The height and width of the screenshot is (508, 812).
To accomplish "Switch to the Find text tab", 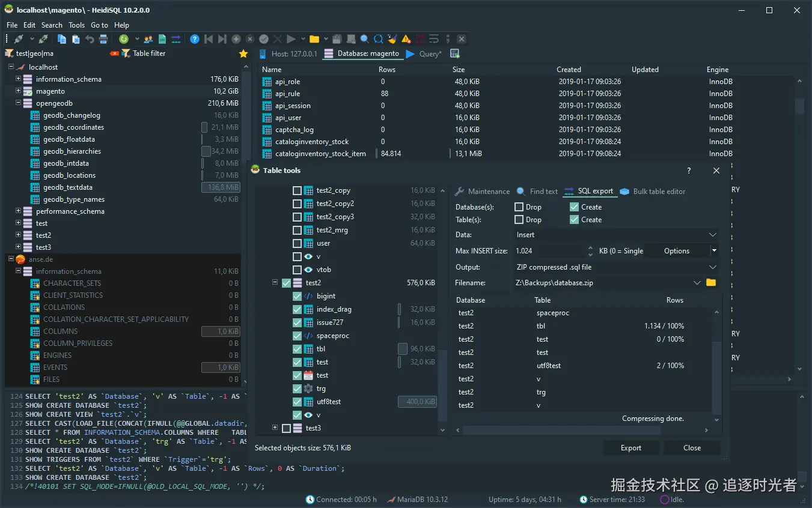I will tap(537, 192).
